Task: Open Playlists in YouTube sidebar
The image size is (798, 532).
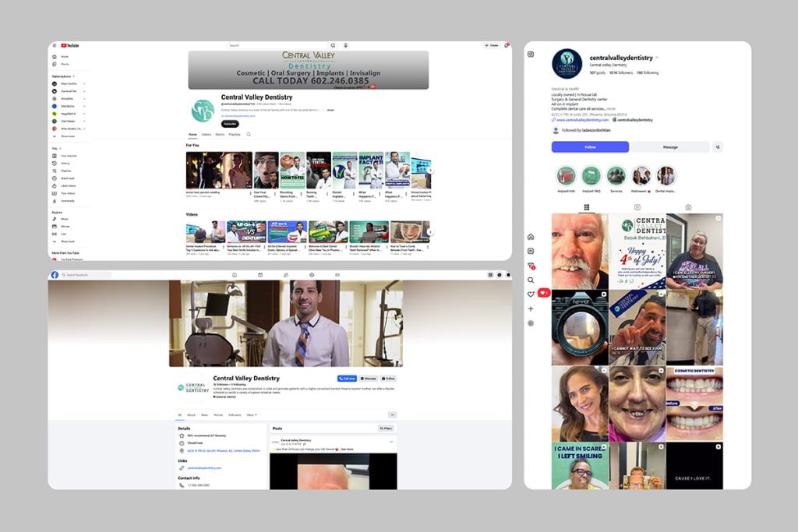Action: click(62, 171)
